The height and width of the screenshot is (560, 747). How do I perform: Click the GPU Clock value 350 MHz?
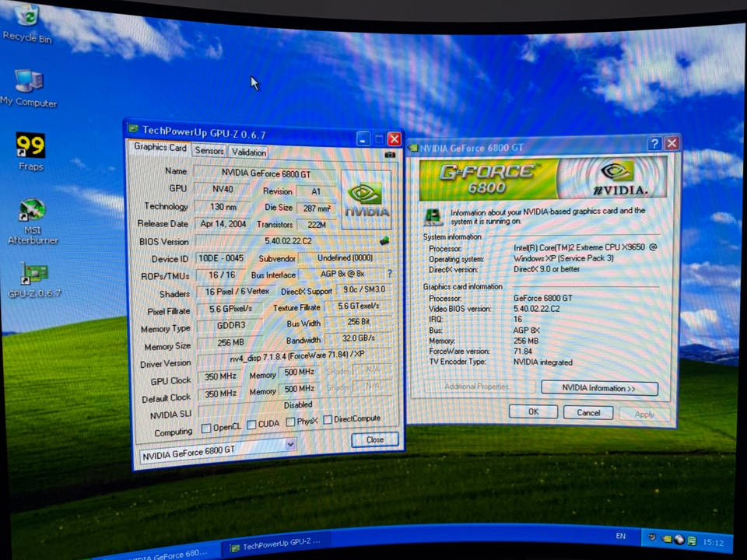pyautogui.click(x=220, y=376)
